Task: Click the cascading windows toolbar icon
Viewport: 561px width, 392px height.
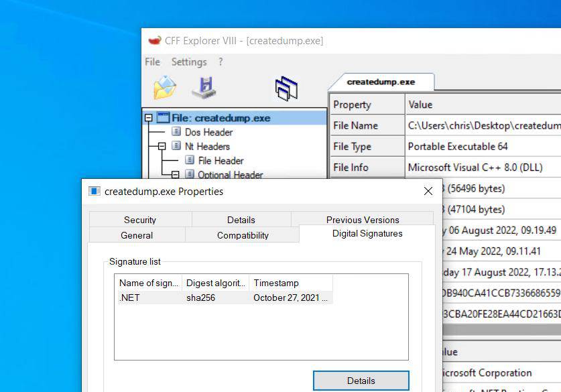Action: (286, 88)
